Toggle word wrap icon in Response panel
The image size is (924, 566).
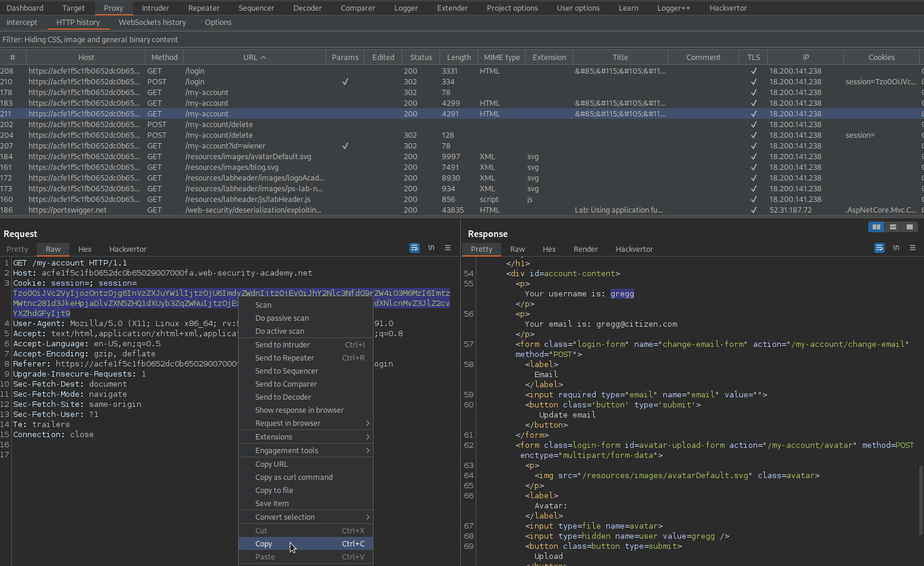[879, 248]
